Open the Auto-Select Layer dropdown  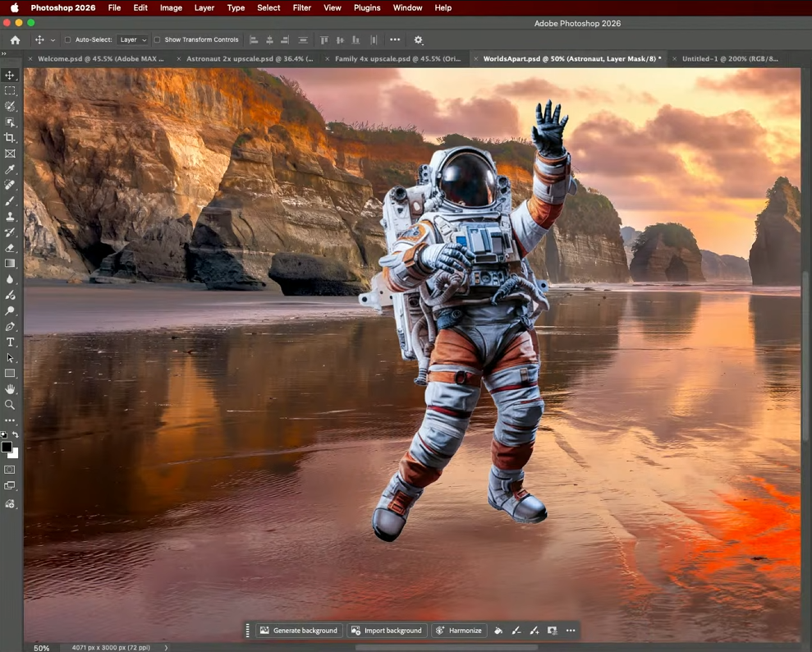click(x=132, y=39)
